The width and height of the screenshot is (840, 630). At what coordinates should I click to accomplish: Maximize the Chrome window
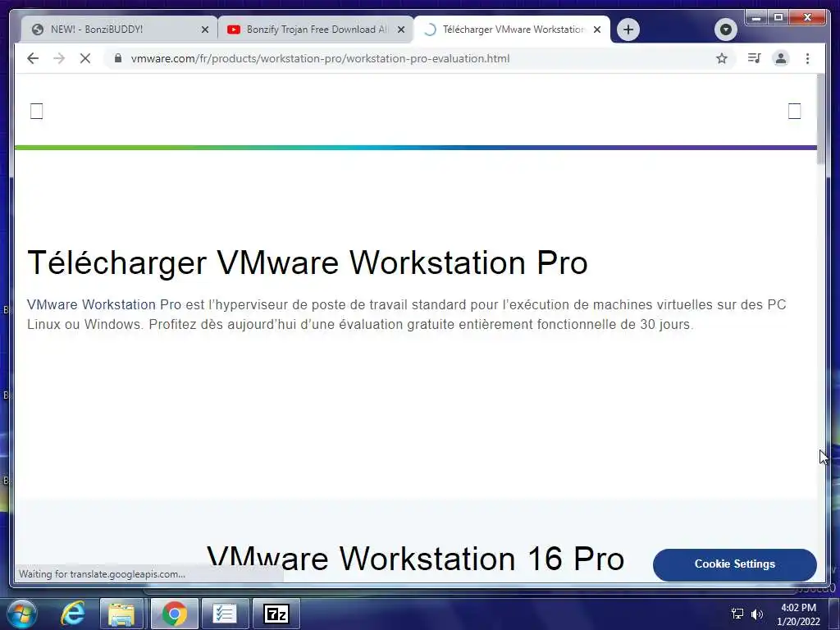click(x=778, y=18)
